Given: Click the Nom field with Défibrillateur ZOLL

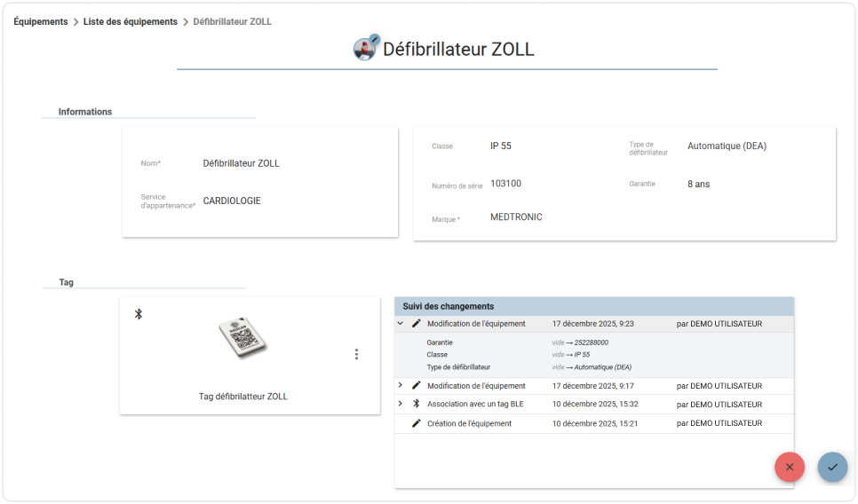Looking at the screenshot, I should coord(242,163).
